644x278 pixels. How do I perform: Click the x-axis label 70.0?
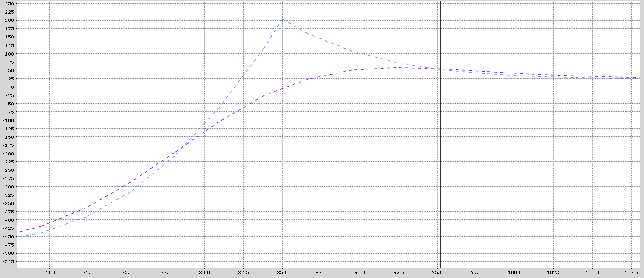pyautogui.click(x=49, y=272)
